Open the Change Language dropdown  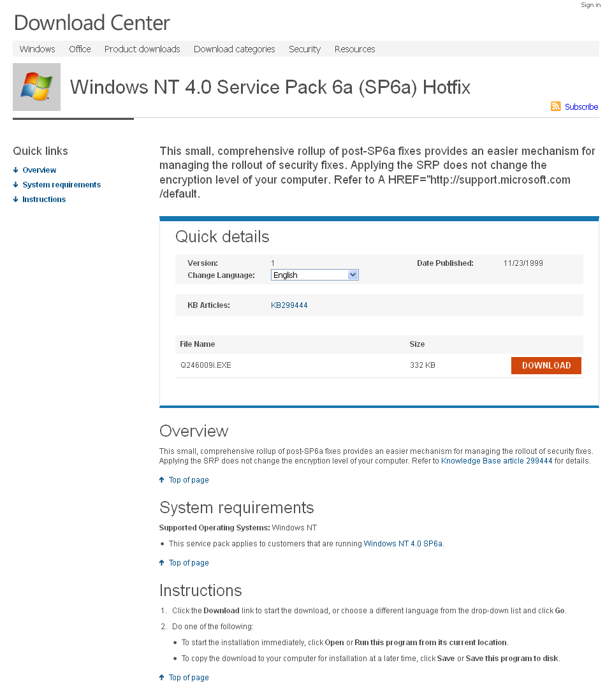pyautogui.click(x=315, y=275)
